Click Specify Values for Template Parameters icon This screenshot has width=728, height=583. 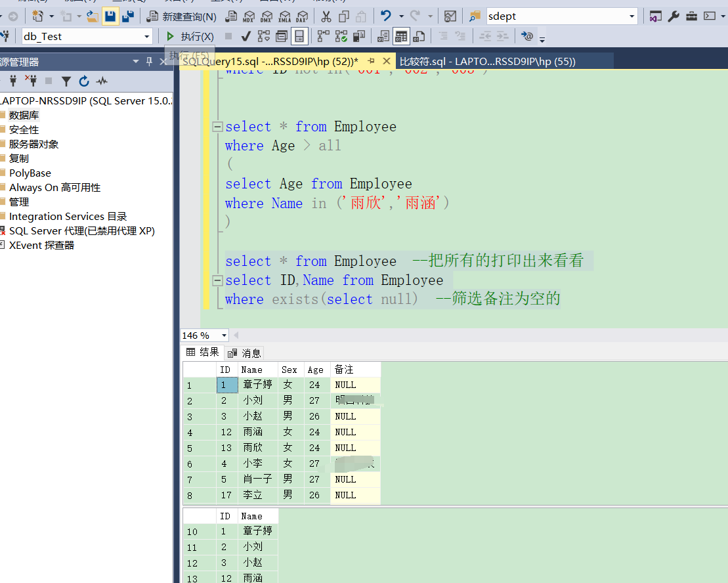tap(527, 35)
